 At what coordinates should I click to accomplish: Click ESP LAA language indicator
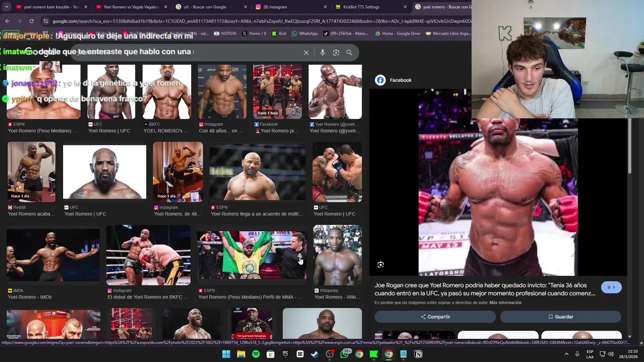pyautogui.click(x=590, y=354)
